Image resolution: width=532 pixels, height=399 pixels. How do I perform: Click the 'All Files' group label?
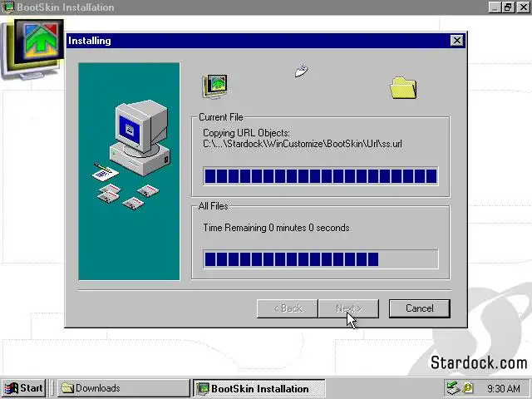pos(213,206)
